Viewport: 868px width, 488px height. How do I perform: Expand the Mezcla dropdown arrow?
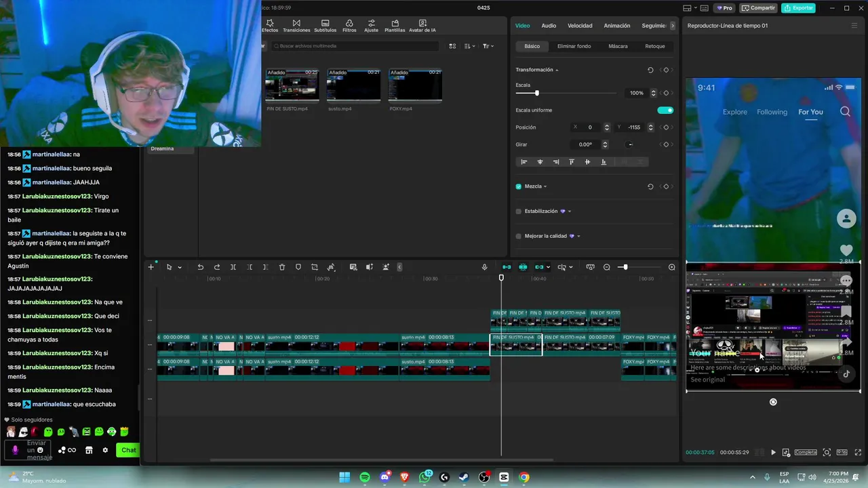[545, 186]
